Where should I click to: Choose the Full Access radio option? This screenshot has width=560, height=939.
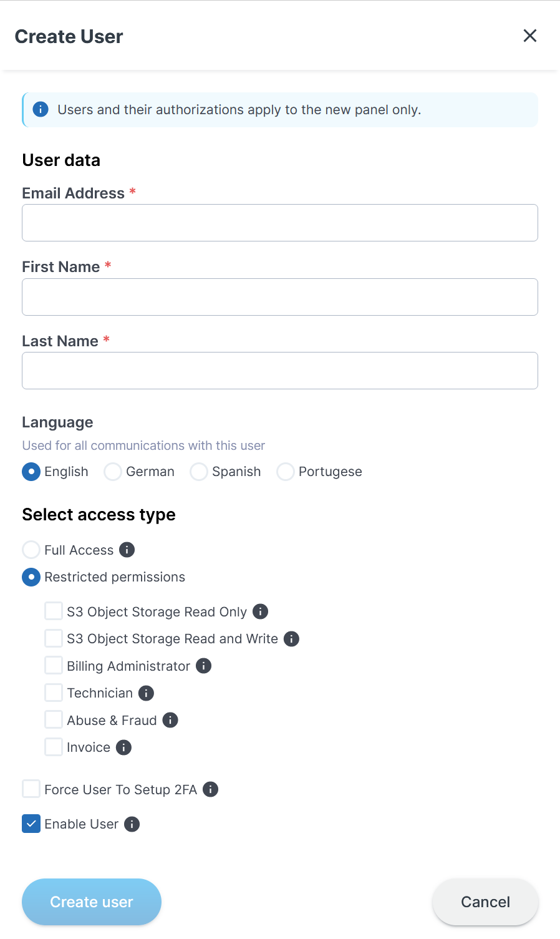click(x=31, y=550)
